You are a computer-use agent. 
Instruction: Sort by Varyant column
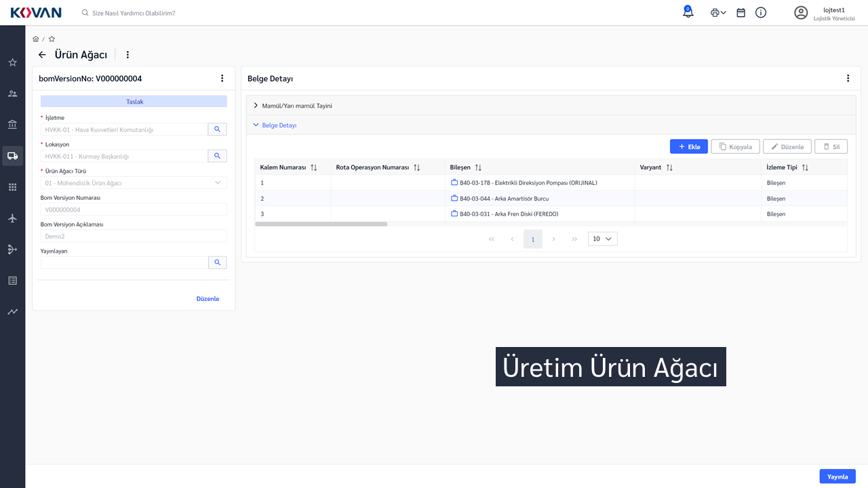tap(669, 167)
